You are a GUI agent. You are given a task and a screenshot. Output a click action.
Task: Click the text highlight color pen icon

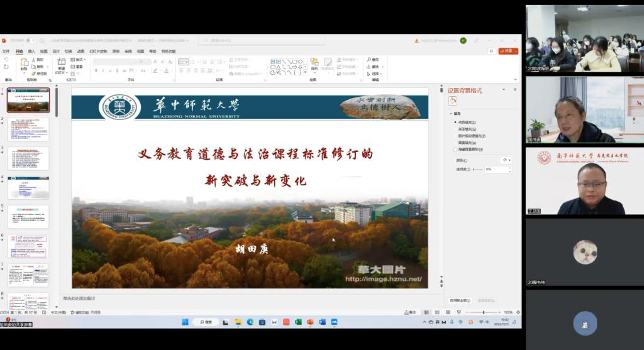[155, 70]
